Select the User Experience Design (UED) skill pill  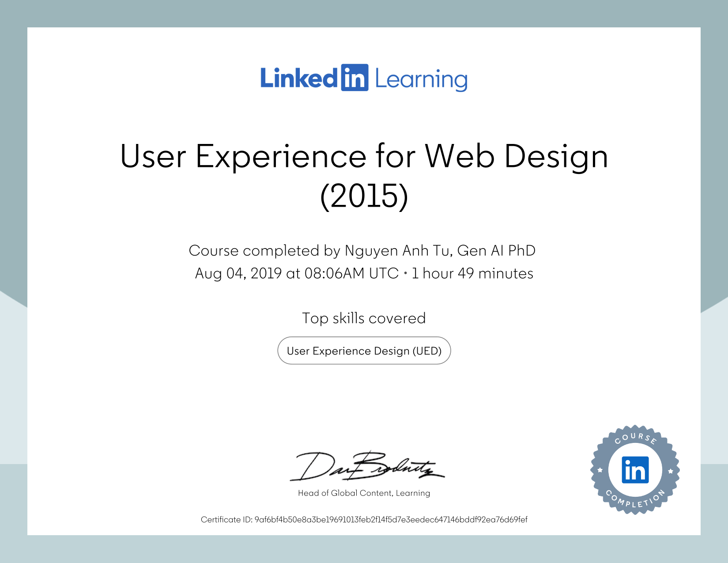pyautogui.click(x=364, y=351)
